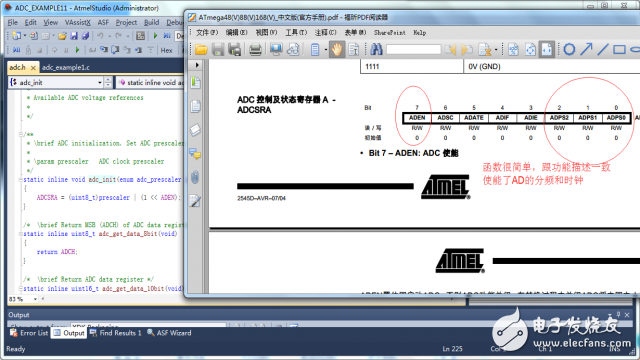Image resolution: width=640 pixels, height=360 pixels.
Task: Open the Comments panel icon in sidebar
Action: coord(195,154)
